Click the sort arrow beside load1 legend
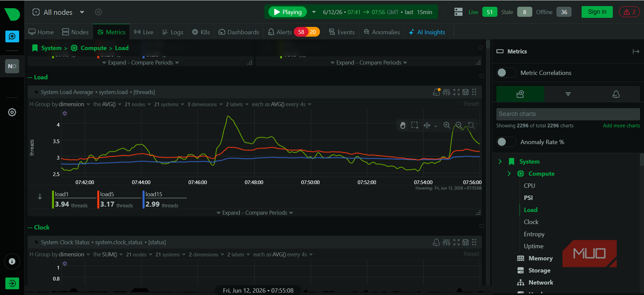644x295 pixels. (40, 197)
